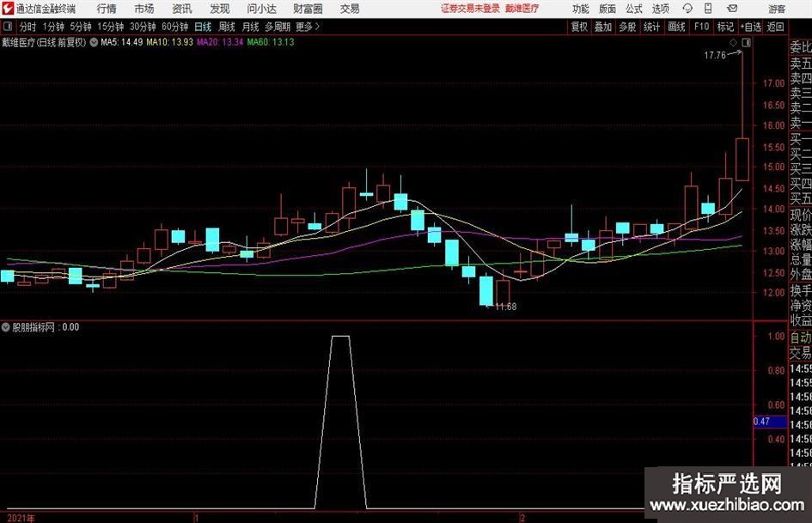This screenshot has height=523, width=812.
Task: Open F10 company info
Action: 702,27
